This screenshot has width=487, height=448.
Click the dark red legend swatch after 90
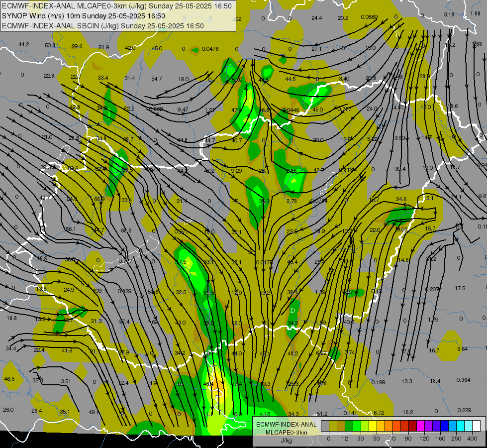point(413,426)
